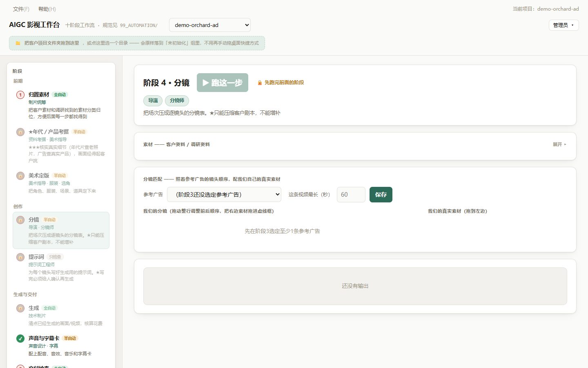Click the lock icon beside ★年代/产品考据
This screenshot has width=588, height=368.
coord(20,132)
